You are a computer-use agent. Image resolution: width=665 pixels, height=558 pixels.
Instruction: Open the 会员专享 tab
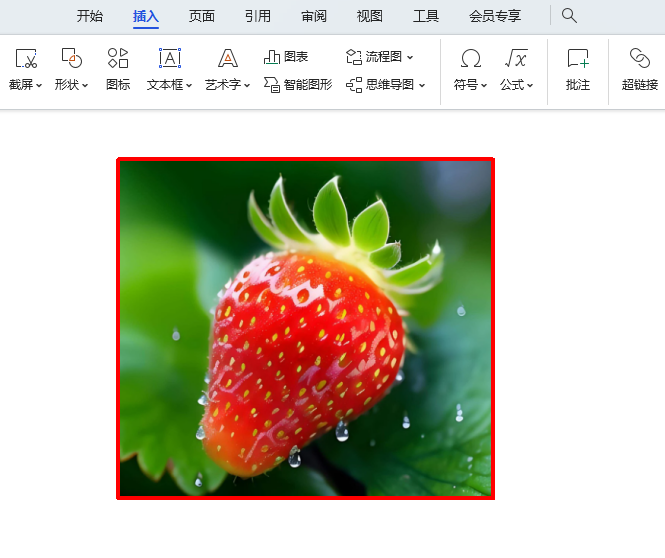coord(495,16)
